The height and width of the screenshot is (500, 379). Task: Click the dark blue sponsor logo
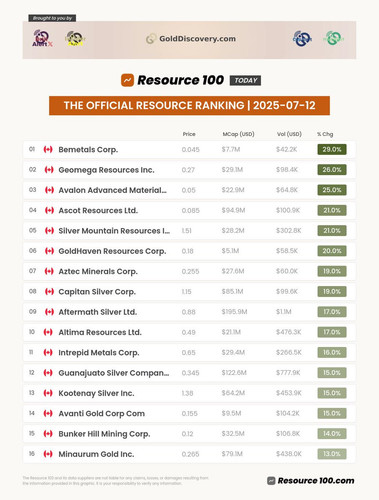coord(302,38)
